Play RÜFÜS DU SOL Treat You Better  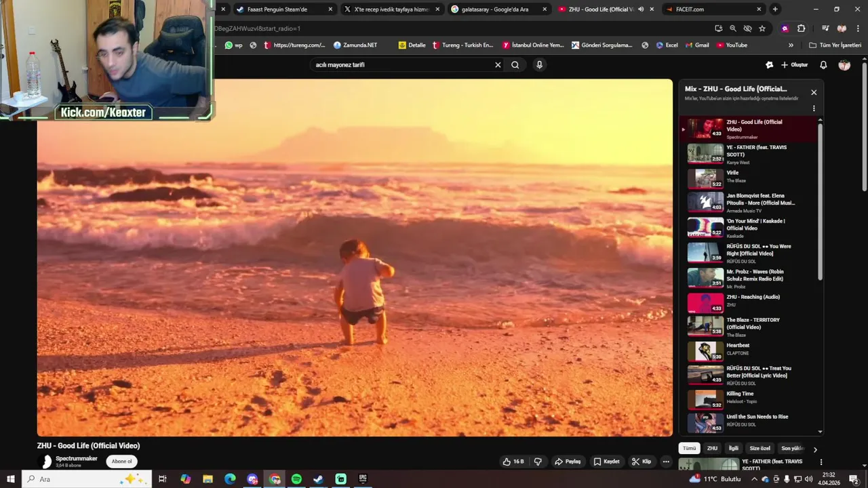pos(749,375)
